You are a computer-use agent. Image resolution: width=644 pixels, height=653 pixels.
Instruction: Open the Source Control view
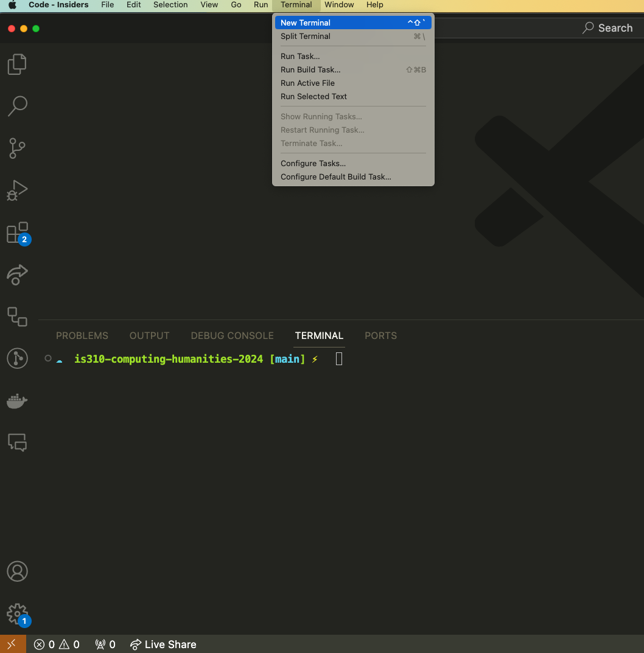[x=17, y=148]
